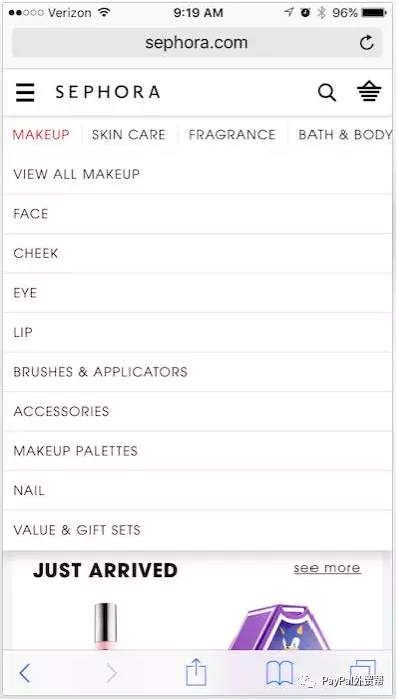
Task: Open VALUE & GIFT SETS
Action: pos(198,530)
